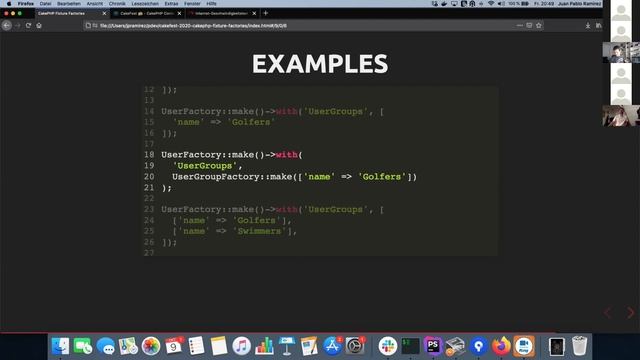Close the CakePHP Fixture Factories tab
This screenshot has width=640, height=360.
tap(104, 13)
